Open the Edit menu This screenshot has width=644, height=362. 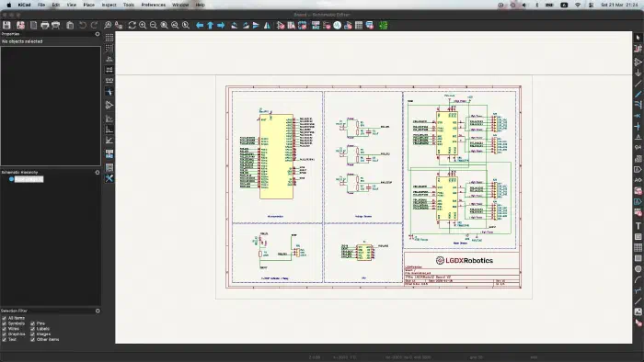click(56, 5)
